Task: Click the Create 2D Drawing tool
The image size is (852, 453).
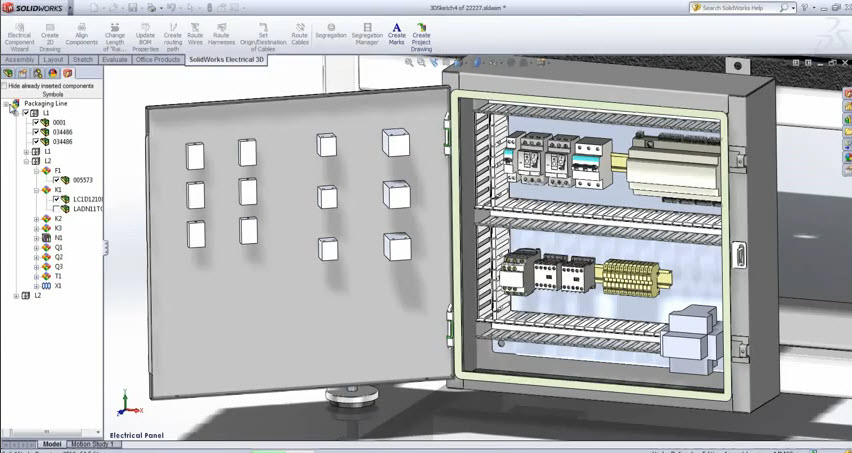Action: [x=49, y=36]
